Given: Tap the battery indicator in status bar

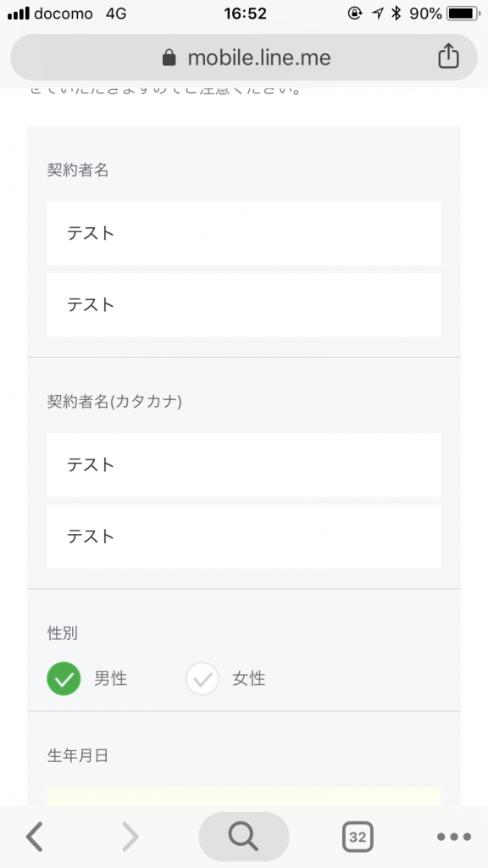Looking at the screenshot, I should click(463, 14).
